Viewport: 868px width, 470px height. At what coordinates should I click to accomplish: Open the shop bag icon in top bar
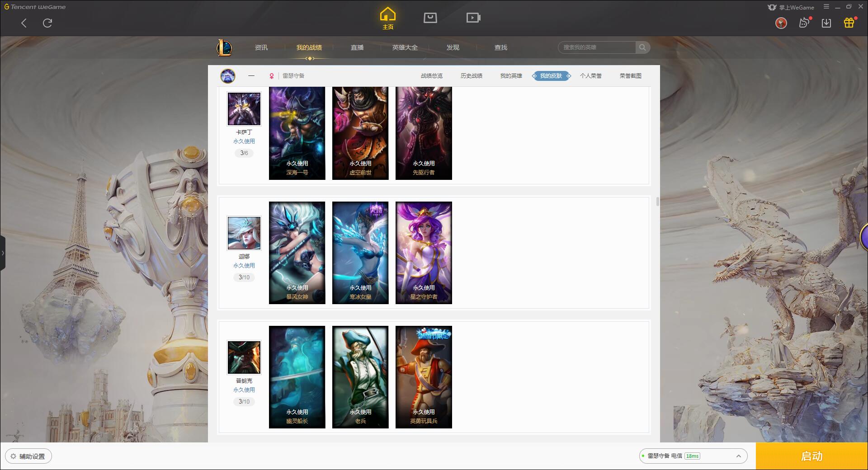[x=430, y=18]
